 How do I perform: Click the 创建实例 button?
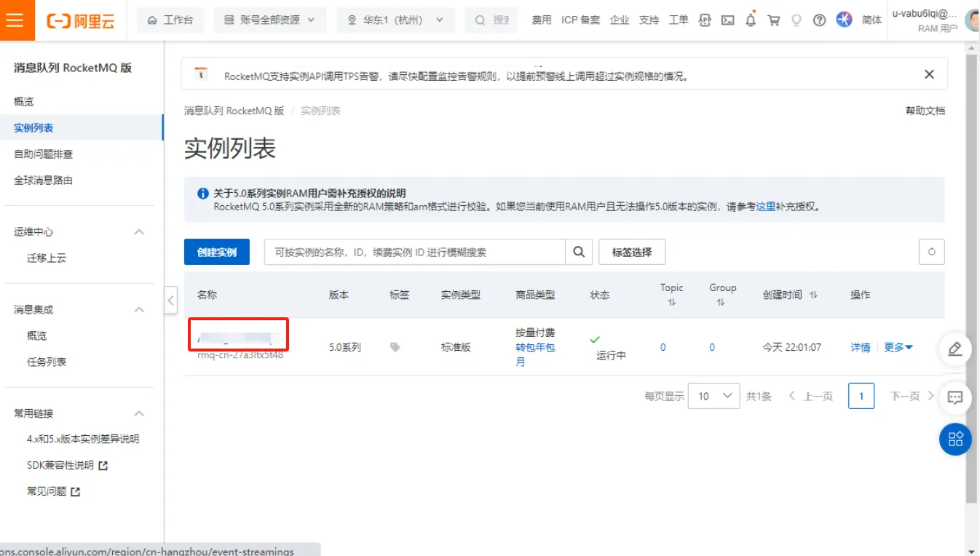216,253
